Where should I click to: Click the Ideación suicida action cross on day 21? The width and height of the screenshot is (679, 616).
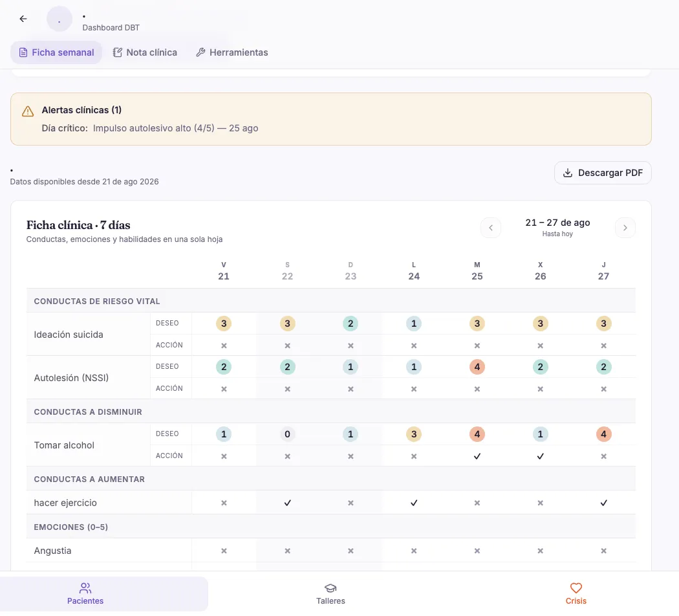[x=224, y=346]
